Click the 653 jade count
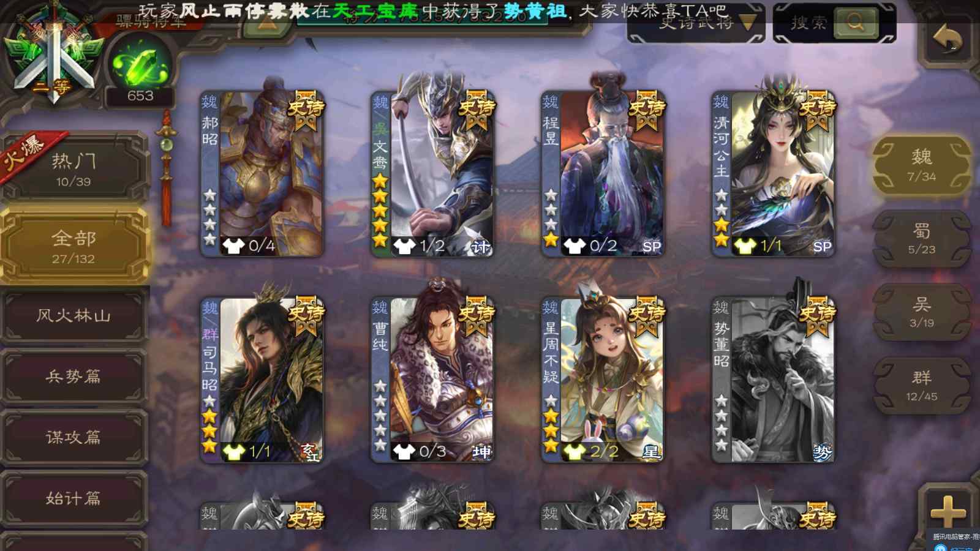The width and height of the screenshot is (980, 551). (140, 96)
